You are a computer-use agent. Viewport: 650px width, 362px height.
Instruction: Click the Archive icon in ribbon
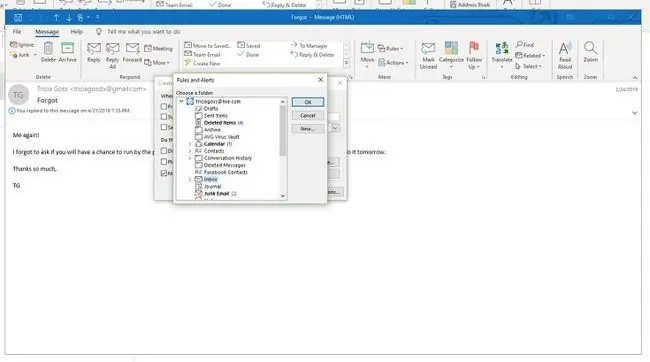(67, 48)
